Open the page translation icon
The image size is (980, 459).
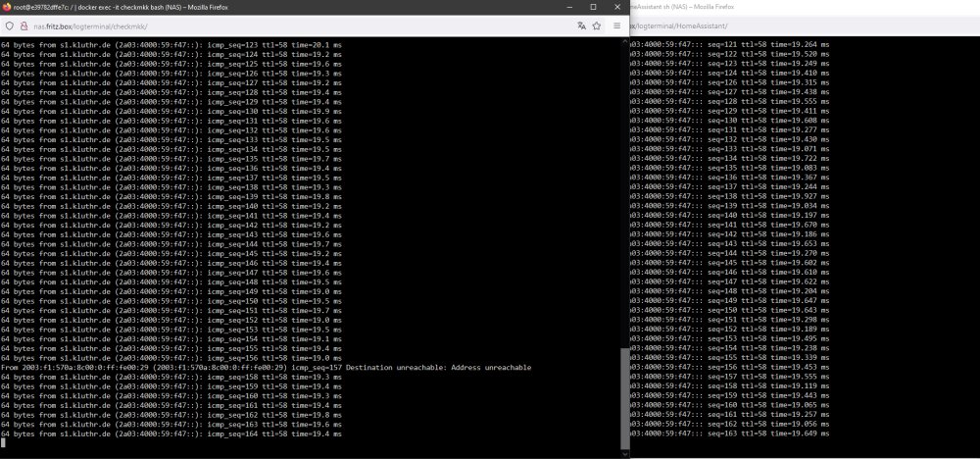click(x=581, y=26)
